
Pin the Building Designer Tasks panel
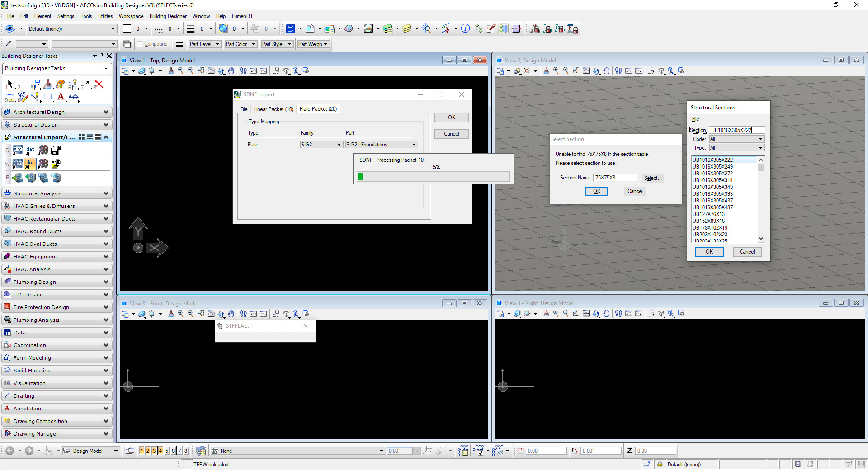[x=101, y=56]
